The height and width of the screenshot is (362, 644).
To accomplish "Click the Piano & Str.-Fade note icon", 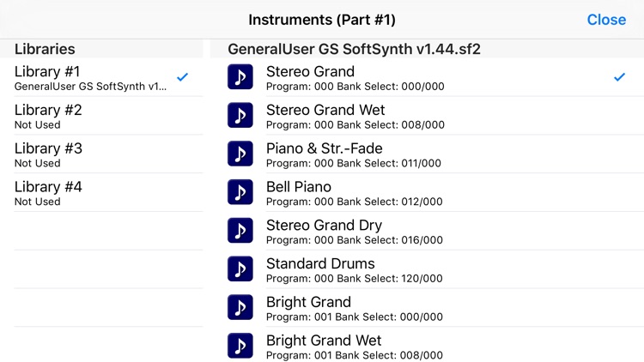I will coord(240,154).
